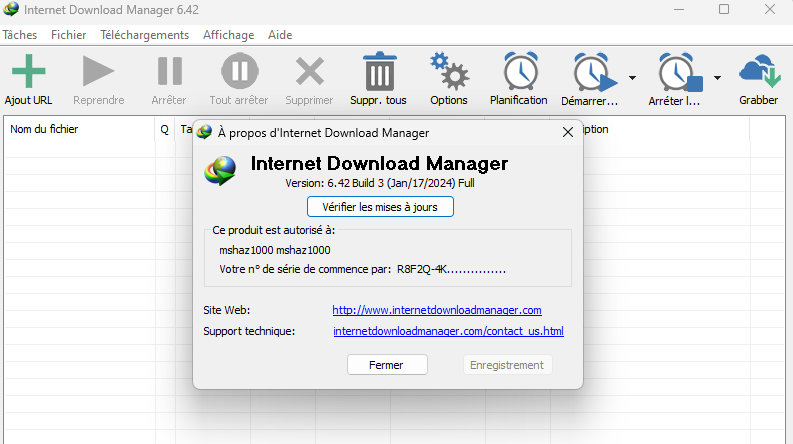Screen dimensions: 793x444
Task: Open the Affichage menu
Action: click(x=229, y=35)
